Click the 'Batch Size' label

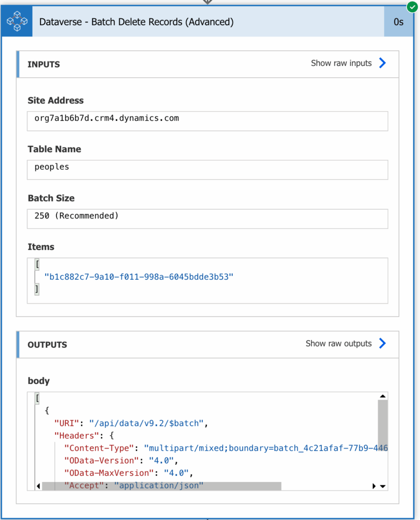pyautogui.click(x=51, y=198)
